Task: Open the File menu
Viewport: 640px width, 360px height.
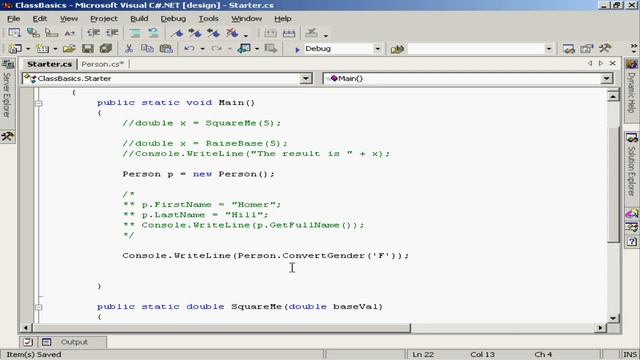Action: [13, 18]
